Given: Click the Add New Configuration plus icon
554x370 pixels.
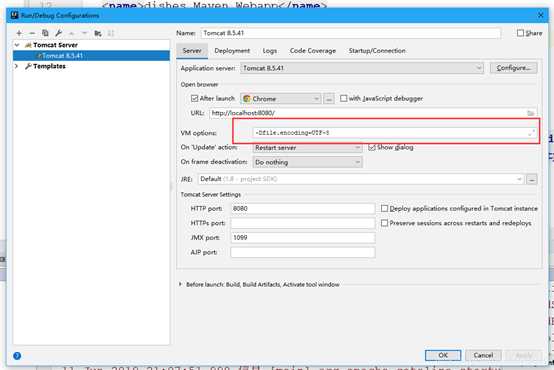Looking at the screenshot, I should coord(19,33).
